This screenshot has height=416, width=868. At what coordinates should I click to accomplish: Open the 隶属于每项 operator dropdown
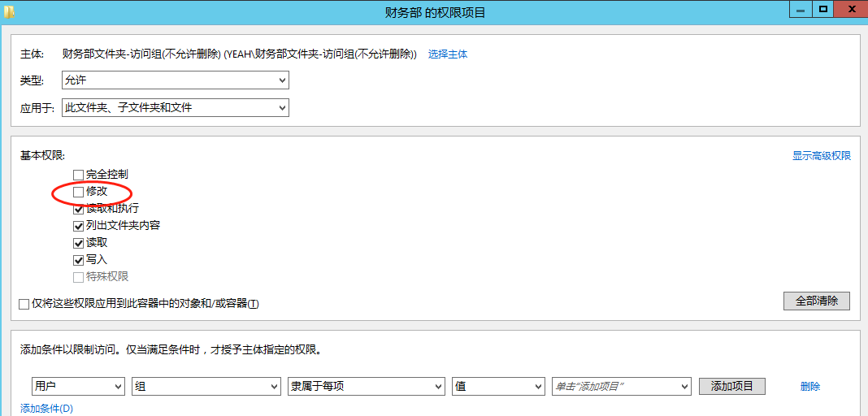click(367, 386)
